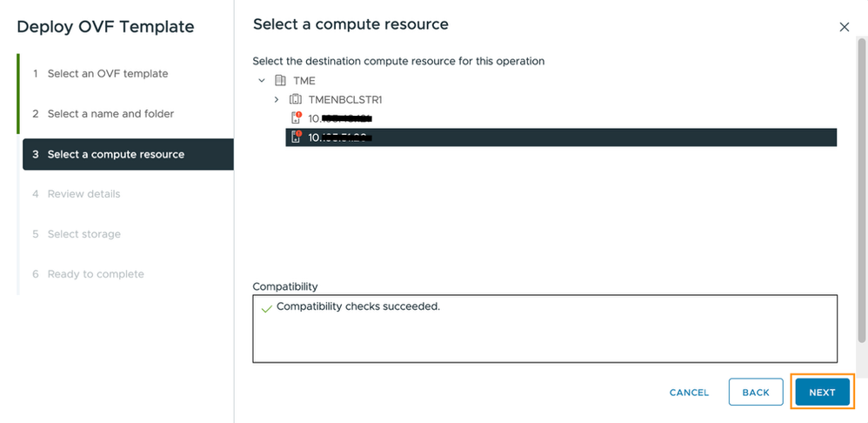Select the TMENBCLSTR1 label in the tree
The width and height of the screenshot is (868, 423).
coord(345,100)
